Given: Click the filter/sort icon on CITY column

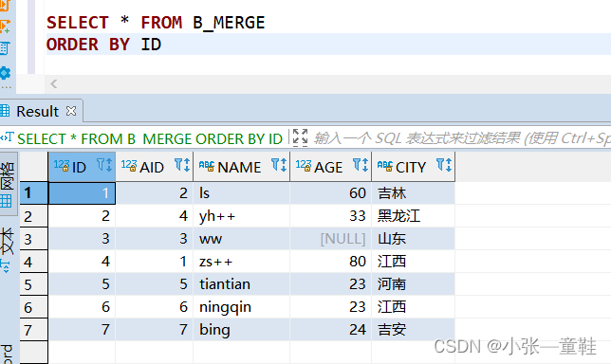Looking at the screenshot, I should pos(444,165).
